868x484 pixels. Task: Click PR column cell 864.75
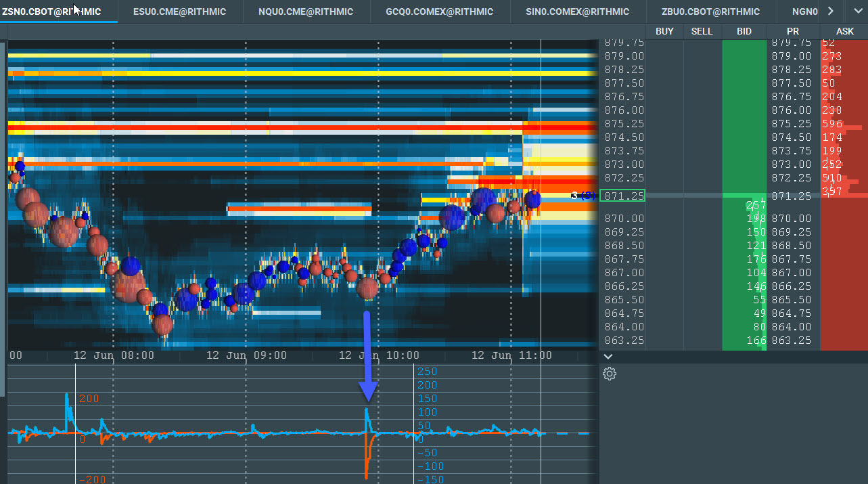coord(791,313)
